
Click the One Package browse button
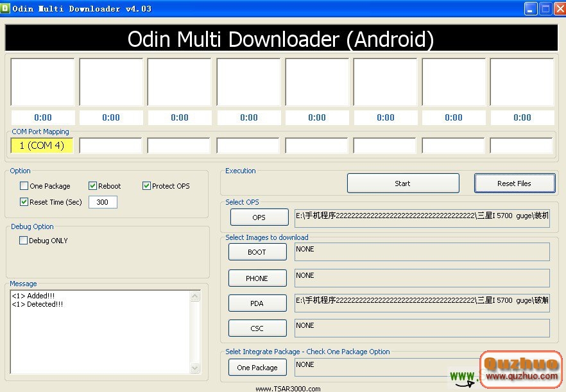tap(257, 368)
